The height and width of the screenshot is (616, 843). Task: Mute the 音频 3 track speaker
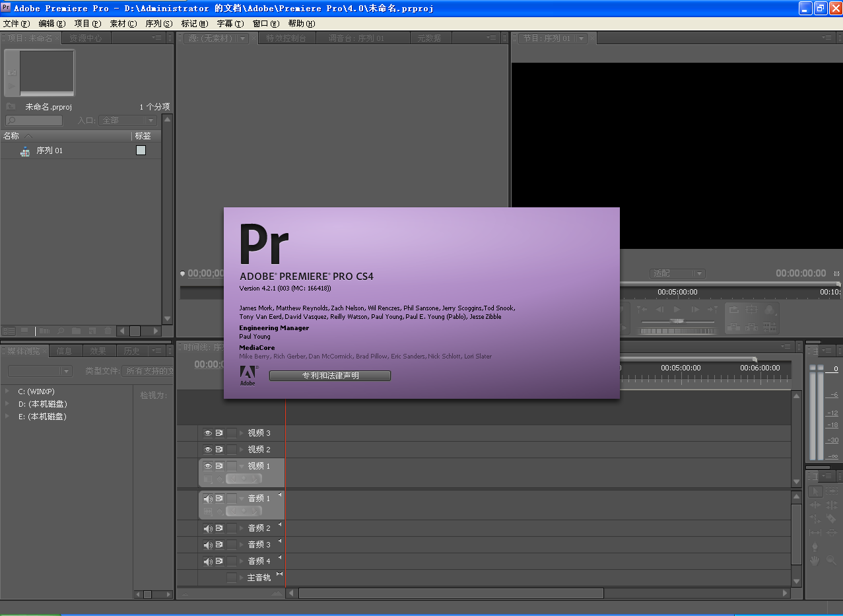pyautogui.click(x=207, y=545)
